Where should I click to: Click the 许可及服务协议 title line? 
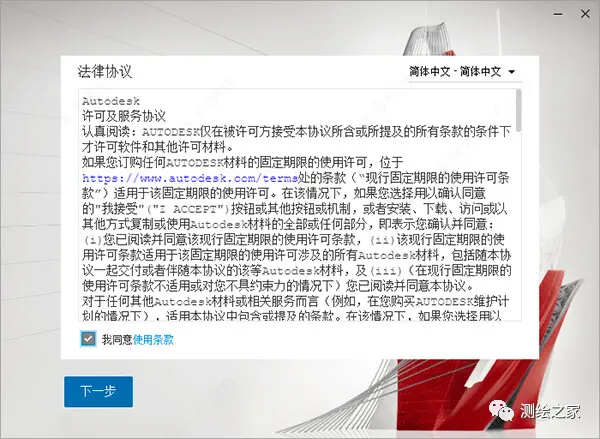point(124,116)
